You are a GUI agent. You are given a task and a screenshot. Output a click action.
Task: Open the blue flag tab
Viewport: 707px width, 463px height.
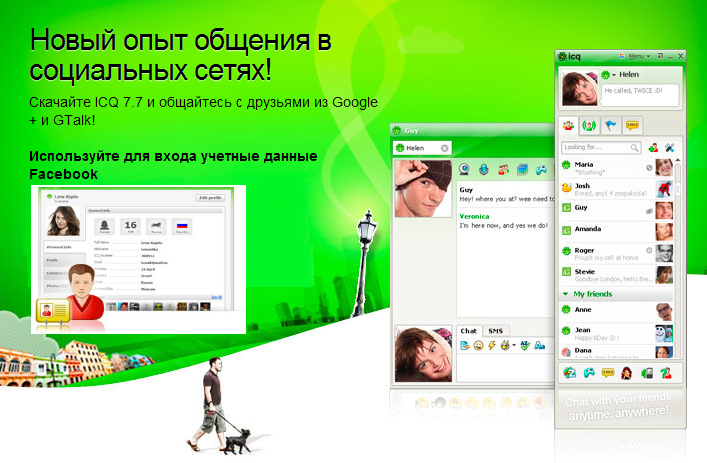click(610, 126)
